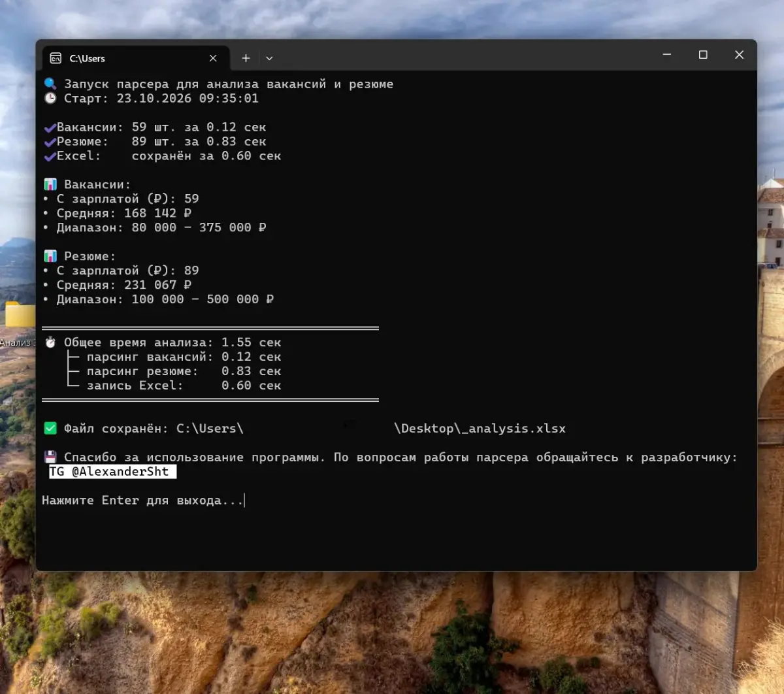Click the clock icon next to Старт
784x694 pixels.
(x=50, y=98)
